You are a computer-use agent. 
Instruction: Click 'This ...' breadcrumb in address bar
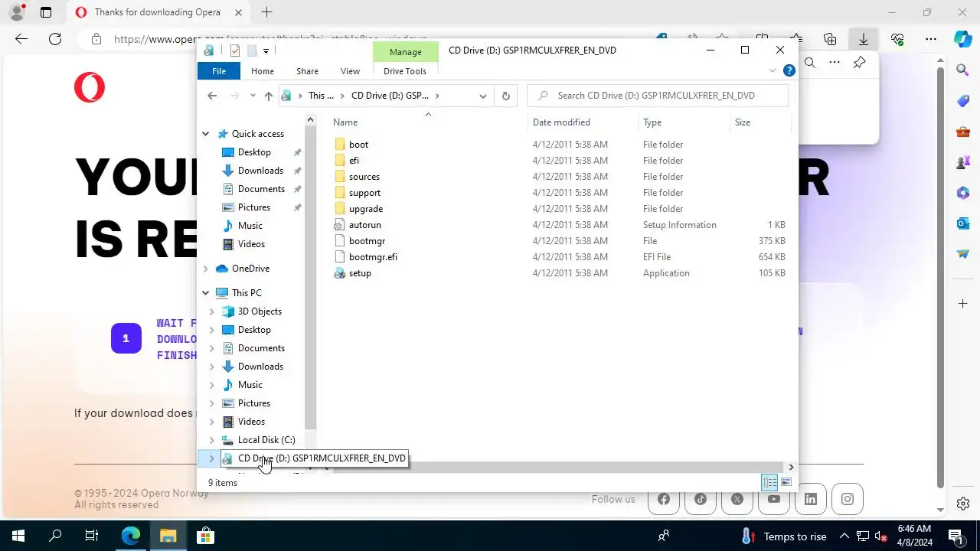pyautogui.click(x=321, y=96)
